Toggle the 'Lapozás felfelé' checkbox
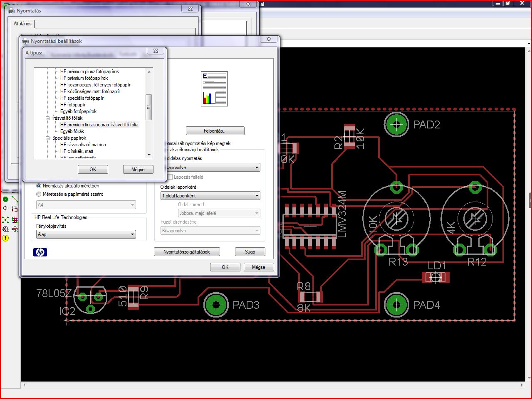The width and height of the screenshot is (532, 399). [x=170, y=177]
